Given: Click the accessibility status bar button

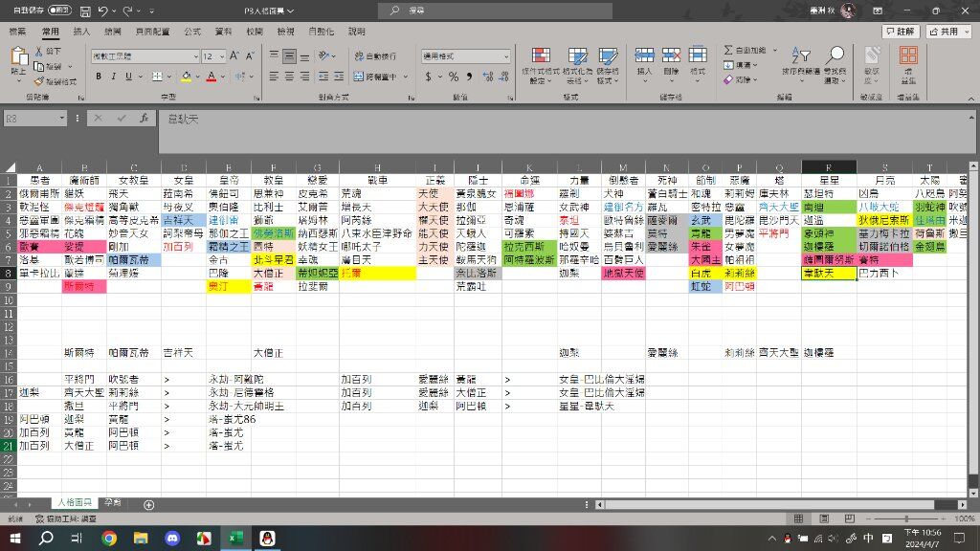Looking at the screenshot, I should click(66, 518).
